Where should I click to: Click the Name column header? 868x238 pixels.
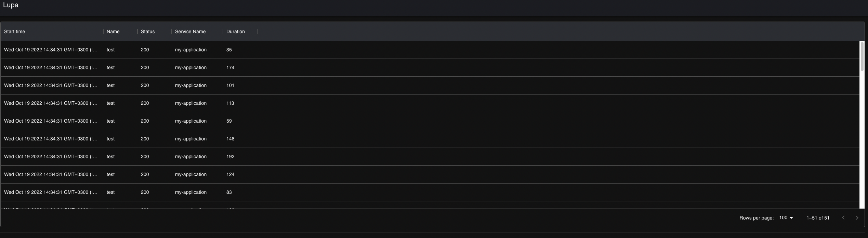pos(113,32)
